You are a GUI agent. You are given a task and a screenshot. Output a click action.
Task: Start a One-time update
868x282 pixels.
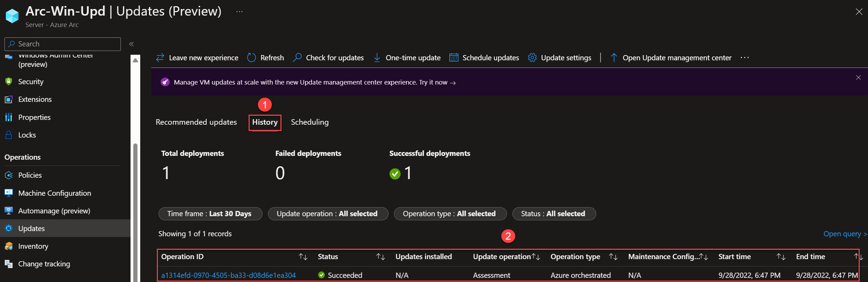pos(407,58)
